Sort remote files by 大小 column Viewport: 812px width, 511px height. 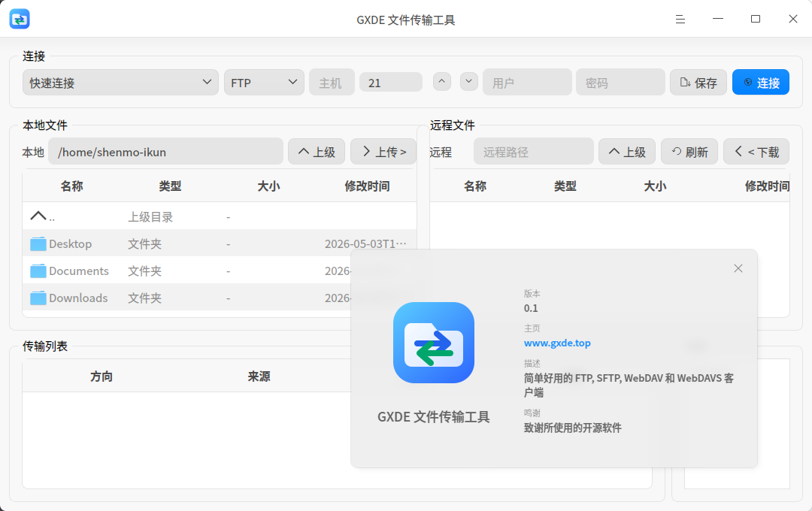(655, 186)
